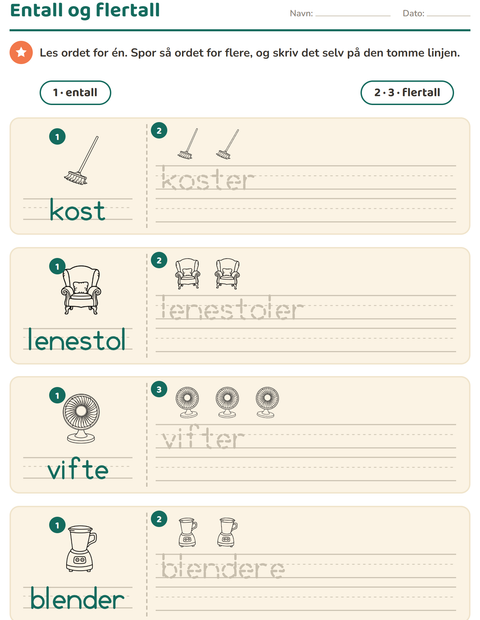Viewport: 480px width, 620px height.
Task: Click the Dato date line
Action: coord(448,15)
